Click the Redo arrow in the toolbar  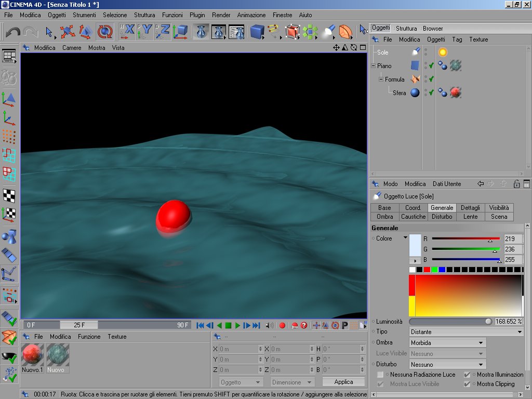click(31, 32)
